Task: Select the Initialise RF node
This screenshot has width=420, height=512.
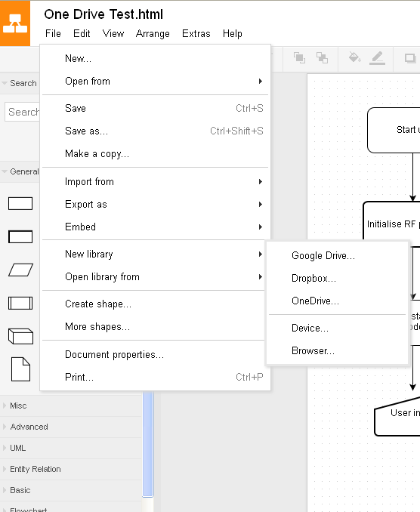Action: click(x=391, y=221)
